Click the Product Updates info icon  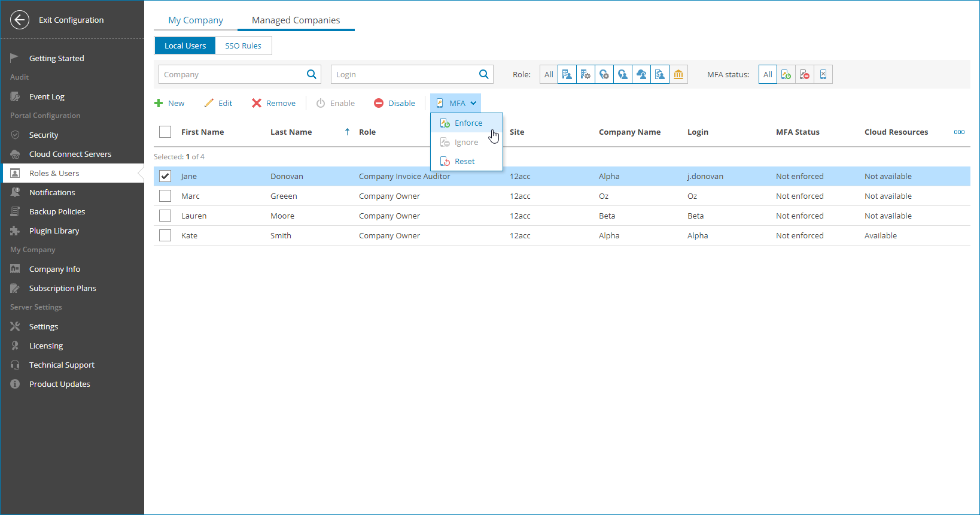tap(15, 384)
